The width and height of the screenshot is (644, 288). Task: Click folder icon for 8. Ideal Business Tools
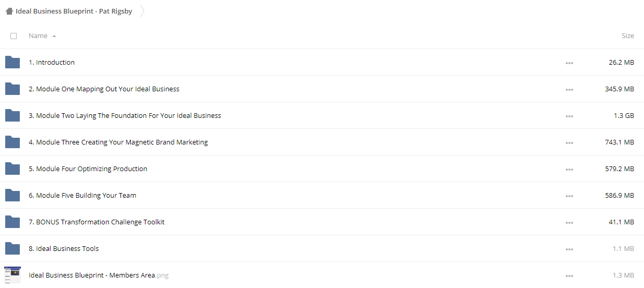[13, 249]
